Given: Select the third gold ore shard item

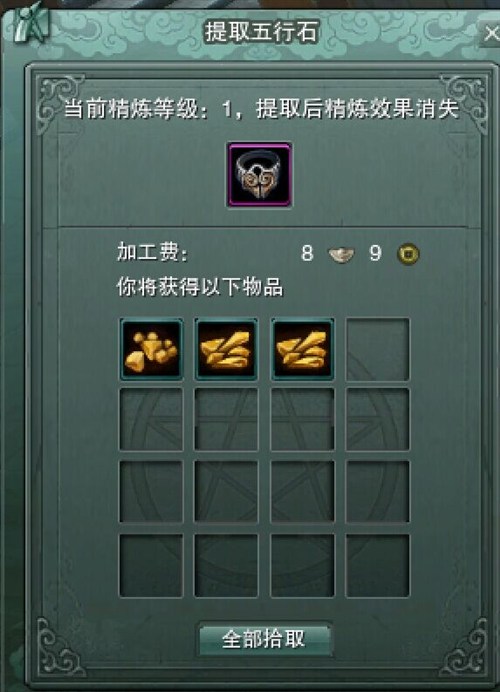Looking at the screenshot, I should (x=302, y=349).
